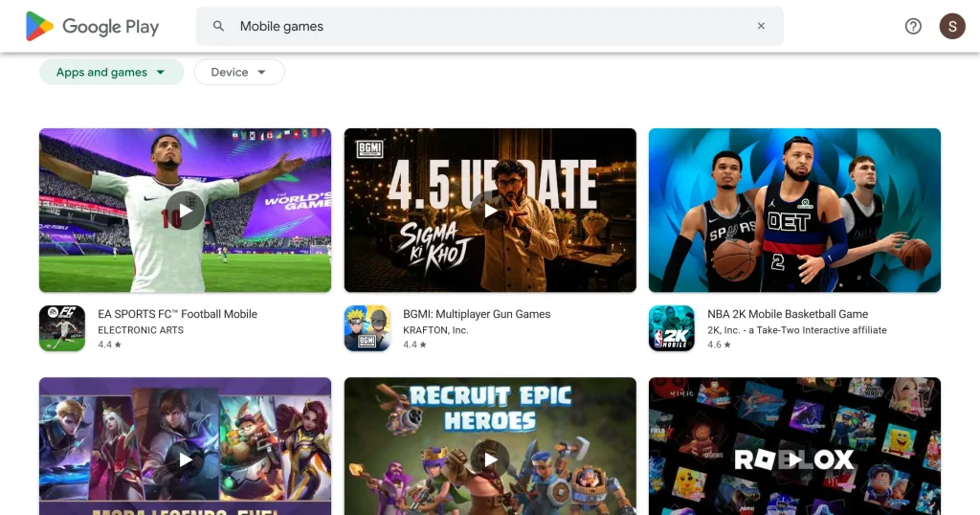This screenshot has height=515, width=980.
Task: Open the account avatar labeled S
Action: pyautogui.click(x=952, y=26)
